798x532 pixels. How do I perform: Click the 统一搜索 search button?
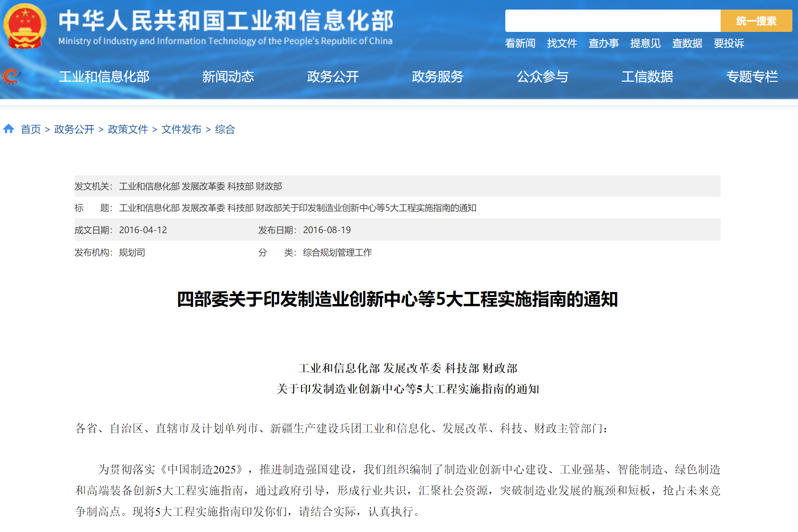(756, 21)
